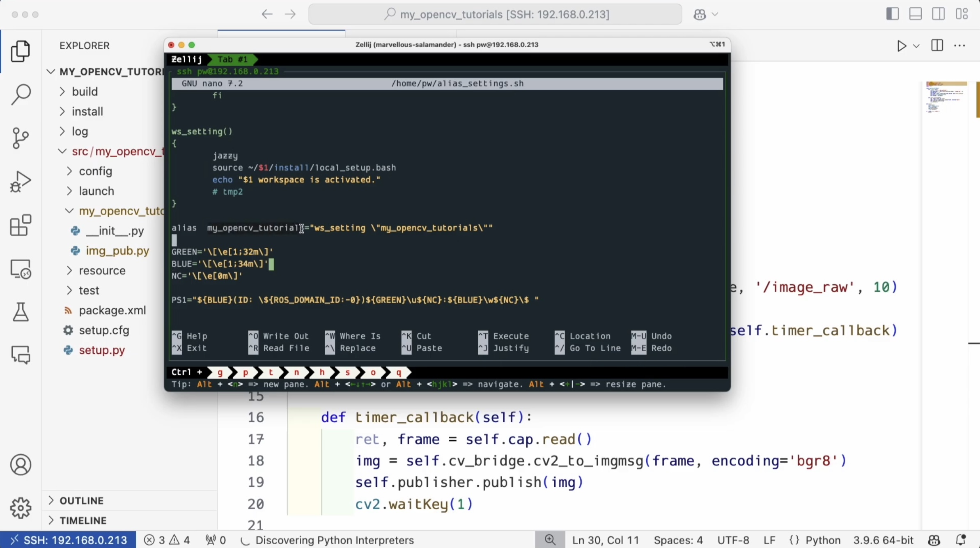This screenshot has height=548, width=980.
Task: Open img_pub.py in the explorer
Action: (x=117, y=251)
